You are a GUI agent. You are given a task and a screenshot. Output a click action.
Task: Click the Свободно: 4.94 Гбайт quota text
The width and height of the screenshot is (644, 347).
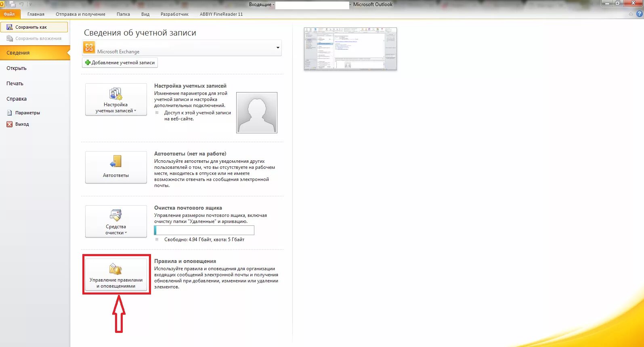click(204, 240)
